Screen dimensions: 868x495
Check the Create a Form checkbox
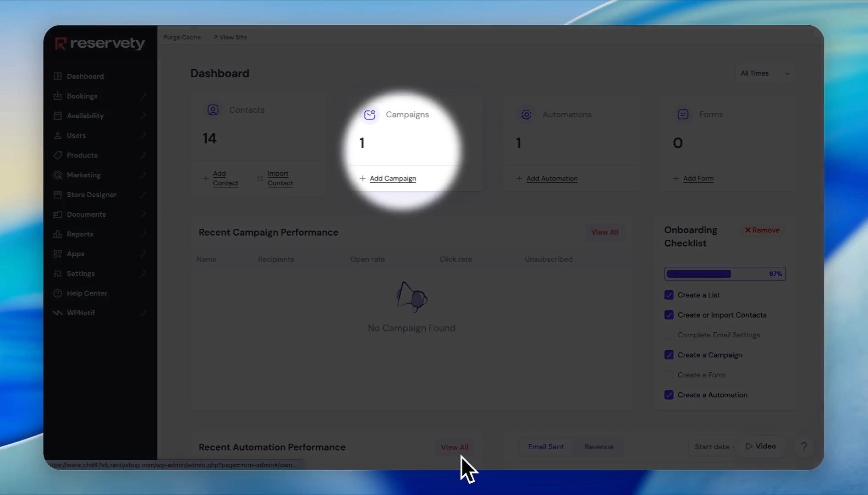coord(669,375)
